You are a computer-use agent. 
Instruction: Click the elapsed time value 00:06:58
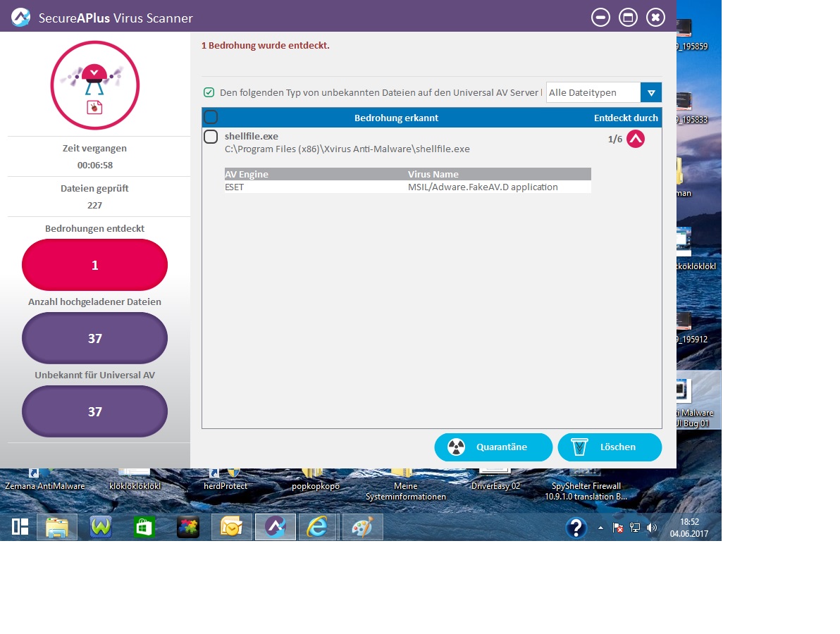point(95,165)
